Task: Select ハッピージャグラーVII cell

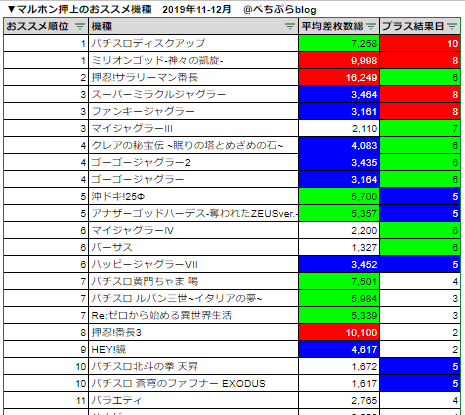Action: tap(193, 264)
